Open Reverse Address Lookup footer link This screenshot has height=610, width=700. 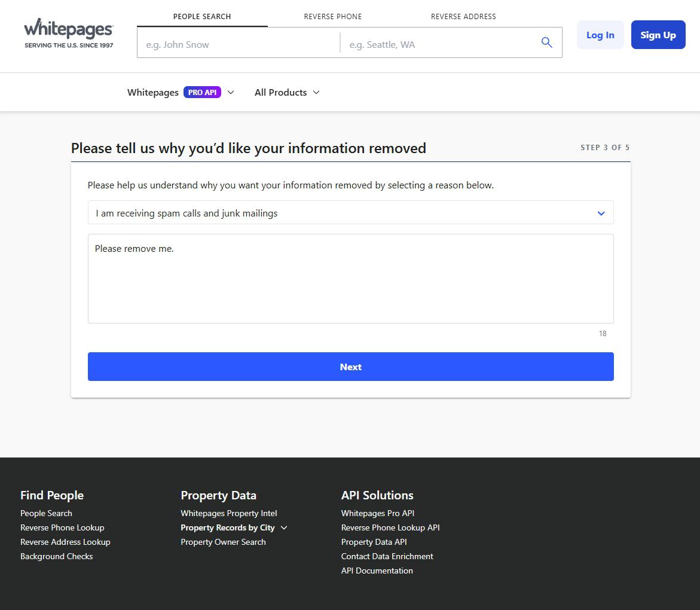pyautogui.click(x=65, y=542)
